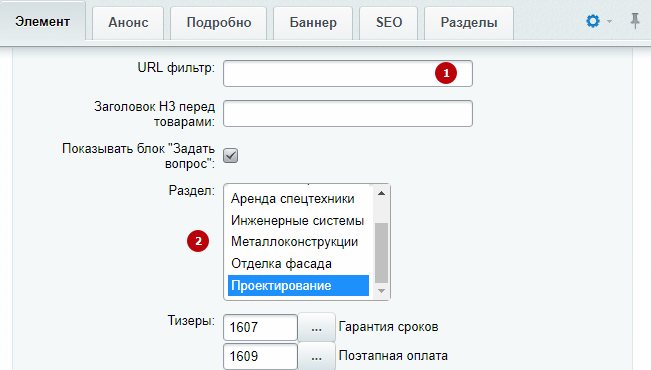Open the Подробно tab
This screenshot has width=651, height=370.
[219, 22]
